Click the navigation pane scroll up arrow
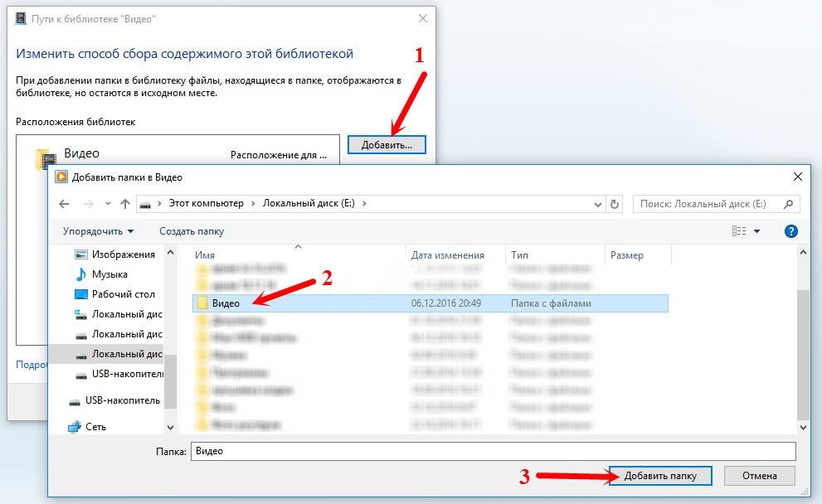822x504 pixels. point(170,253)
